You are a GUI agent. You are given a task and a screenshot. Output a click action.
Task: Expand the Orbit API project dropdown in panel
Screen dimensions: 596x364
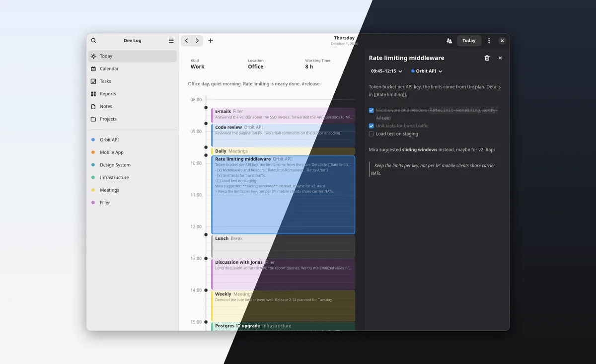pos(427,71)
